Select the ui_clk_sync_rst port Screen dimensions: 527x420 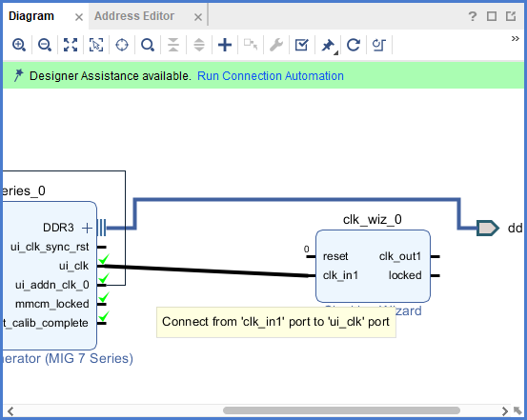pos(50,247)
